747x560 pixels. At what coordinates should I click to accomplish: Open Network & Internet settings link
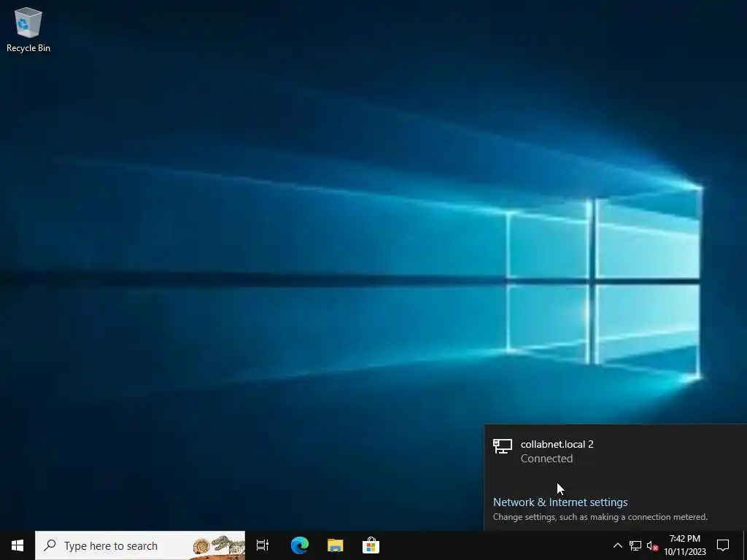[560, 502]
